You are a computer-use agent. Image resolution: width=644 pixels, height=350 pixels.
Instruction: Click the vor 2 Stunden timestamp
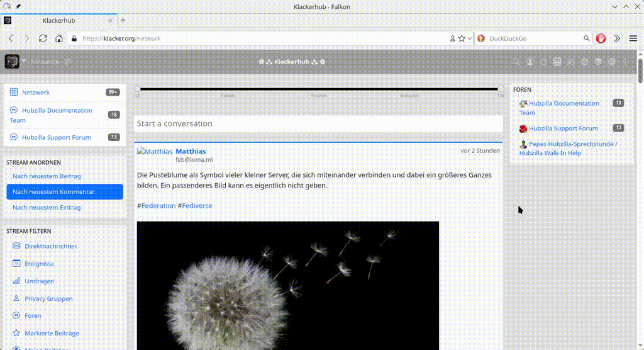click(480, 150)
